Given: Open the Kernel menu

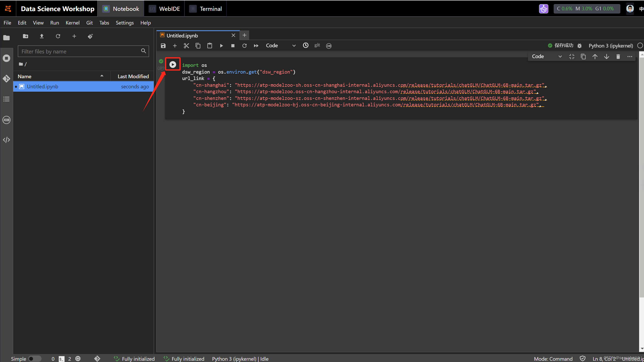Looking at the screenshot, I should point(72,23).
